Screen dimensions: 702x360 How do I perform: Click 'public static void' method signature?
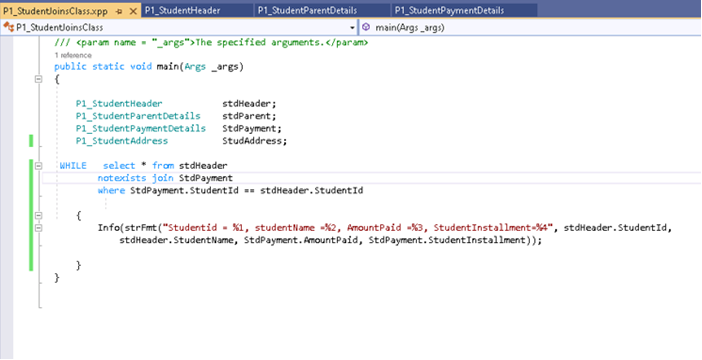103,67
